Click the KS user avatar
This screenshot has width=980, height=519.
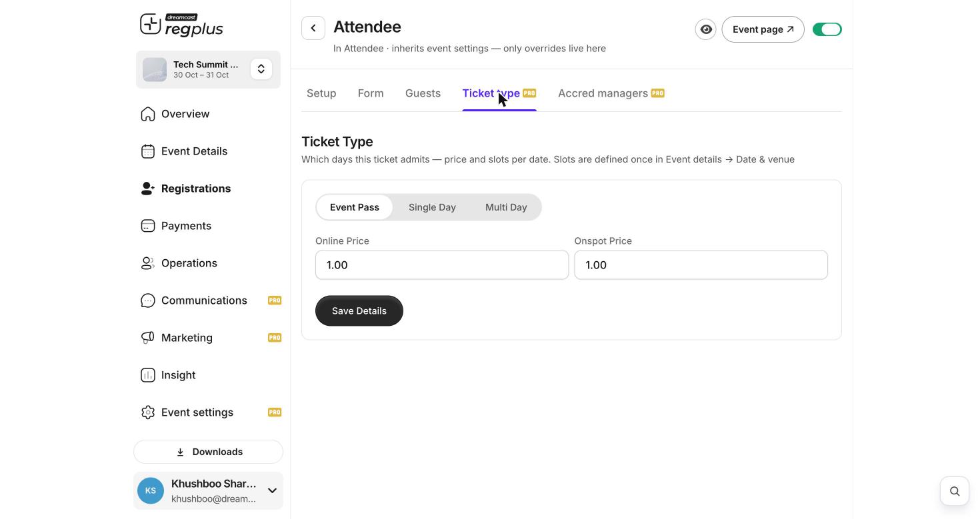[x=151, y=491]
